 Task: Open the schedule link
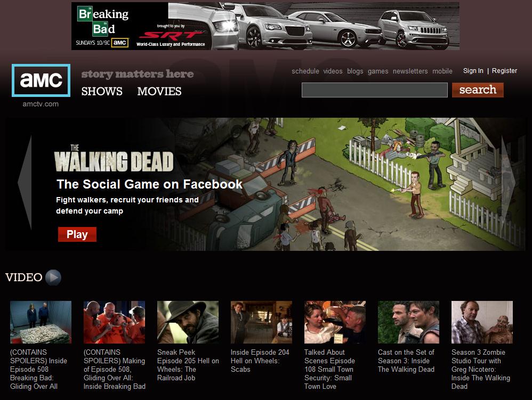305,71
